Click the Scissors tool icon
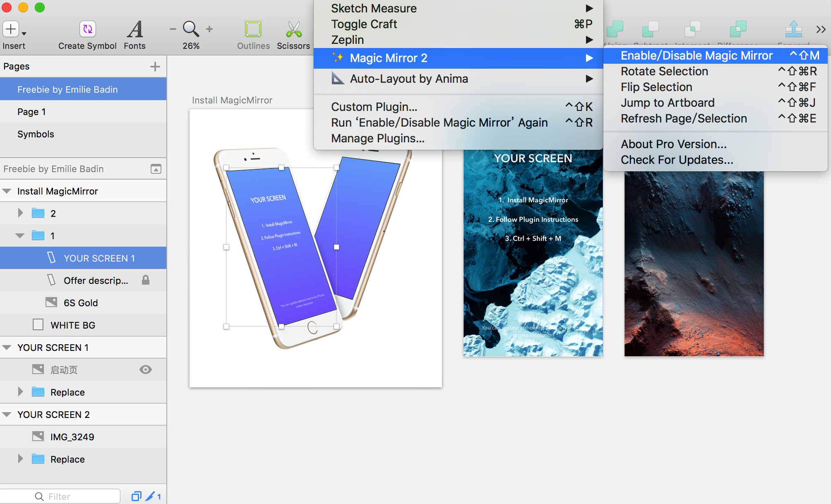831x504 pixels. click(293, 29)
